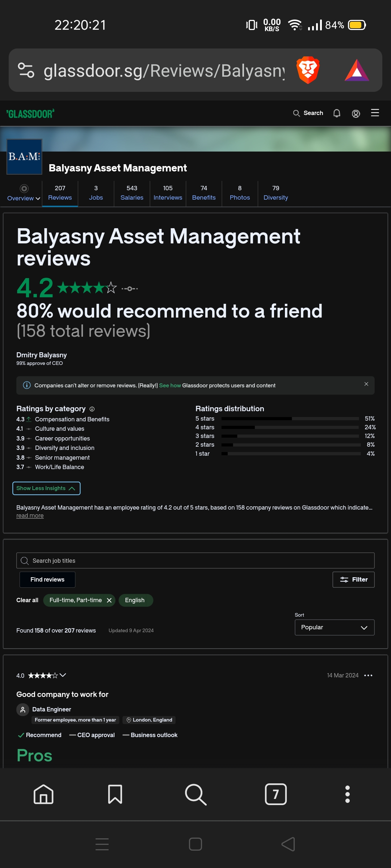Viewport: 391px width, 868px height.
Task: Tap the Android recent apps button
Action: [x=102, y=844]
